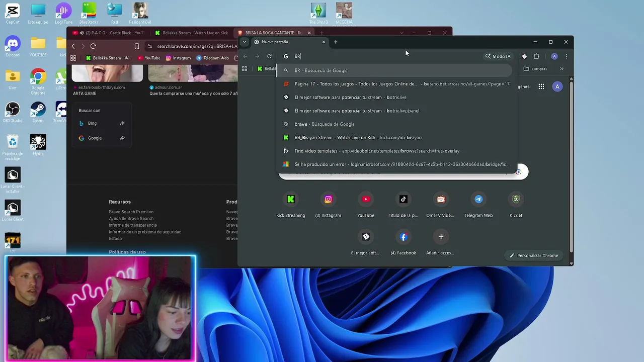Open Informe de transparencia link
The width and height of the screenshot is (644, 362).
coord(133,225)
